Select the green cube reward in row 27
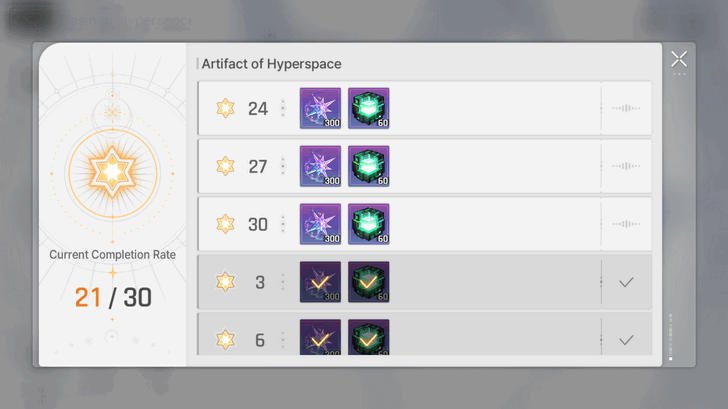Image resolution: width=728 pixels, height=409 pixels. click(x=369, y=166)
